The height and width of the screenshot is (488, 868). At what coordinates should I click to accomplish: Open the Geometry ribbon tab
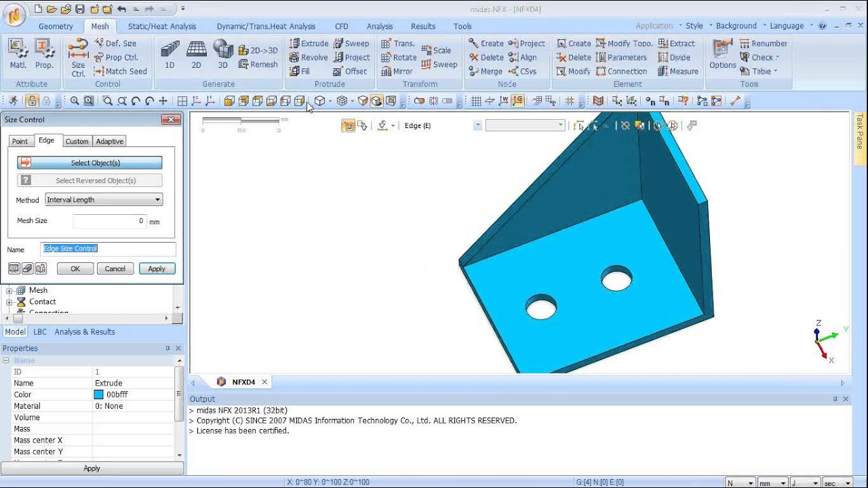click(56, 26)
